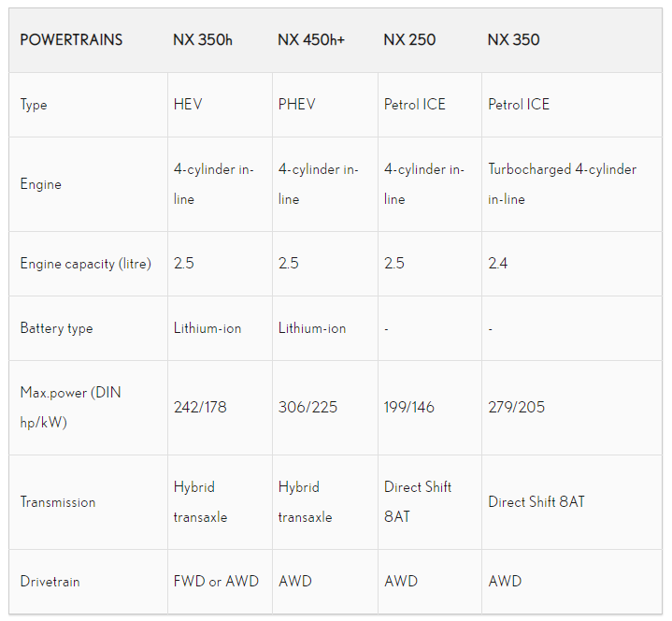Click the HEV type cell
The width and height of the screenshot is (672, 621).
tap(188, 104)
